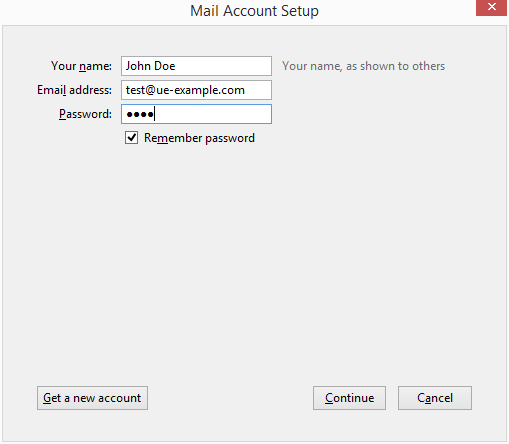The width and height of the screenshot is (509, 444).
Task: Click the Continue button
Action: [349, 398]
